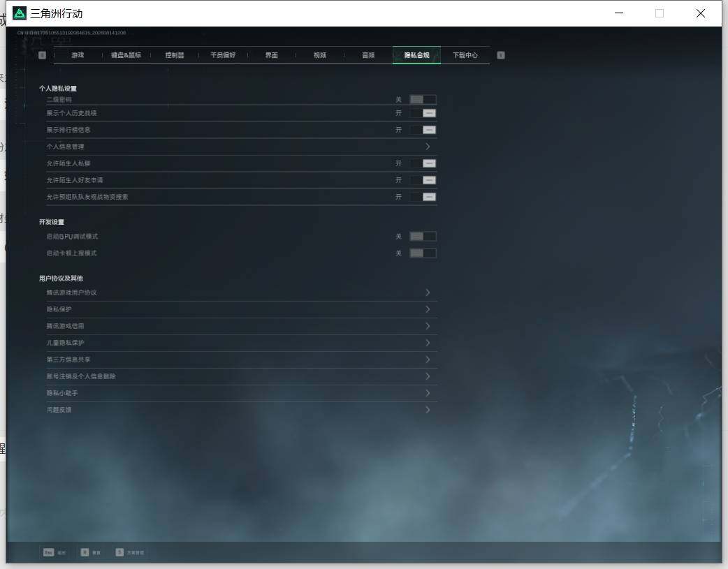Image resolution: width=728 pixels, height=569 pixels.
Task: Open 腾讯游戏信用 row chevron
Action: click(428, 326)
